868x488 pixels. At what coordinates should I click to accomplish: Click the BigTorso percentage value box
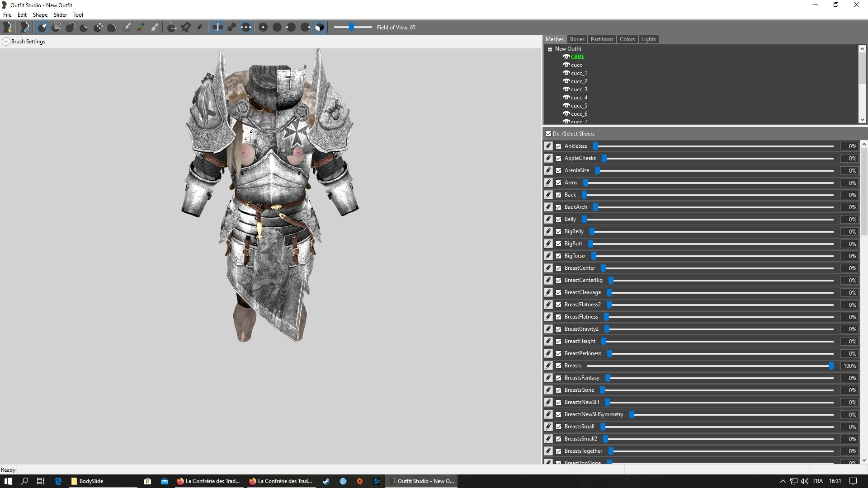coord(849,256)
